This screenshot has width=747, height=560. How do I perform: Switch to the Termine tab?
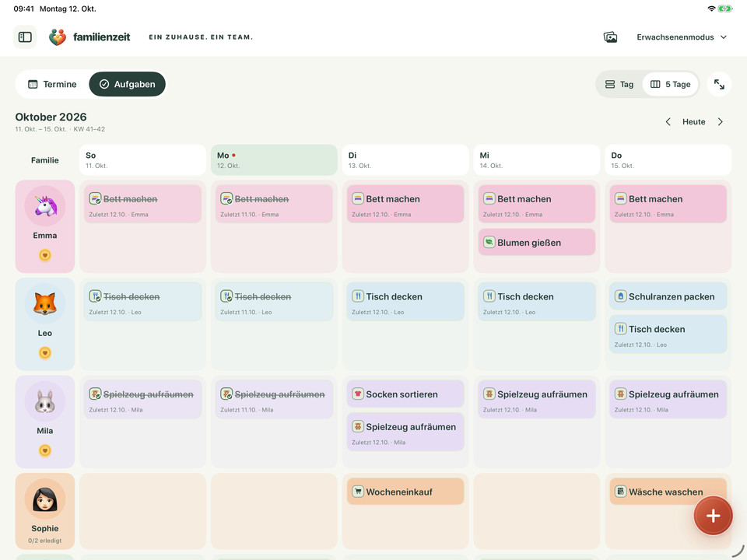(52, 84)
